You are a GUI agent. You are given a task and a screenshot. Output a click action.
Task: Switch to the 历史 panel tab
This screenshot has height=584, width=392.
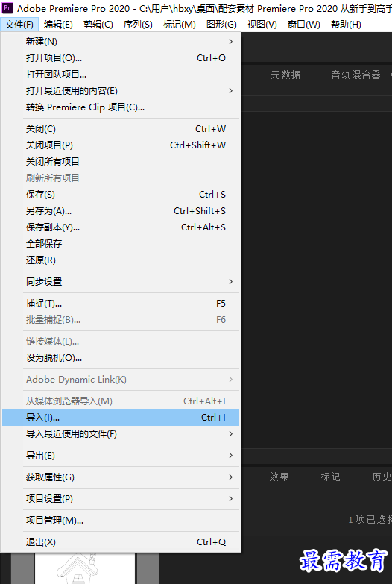pyautogui.click(x=382, y=477)
